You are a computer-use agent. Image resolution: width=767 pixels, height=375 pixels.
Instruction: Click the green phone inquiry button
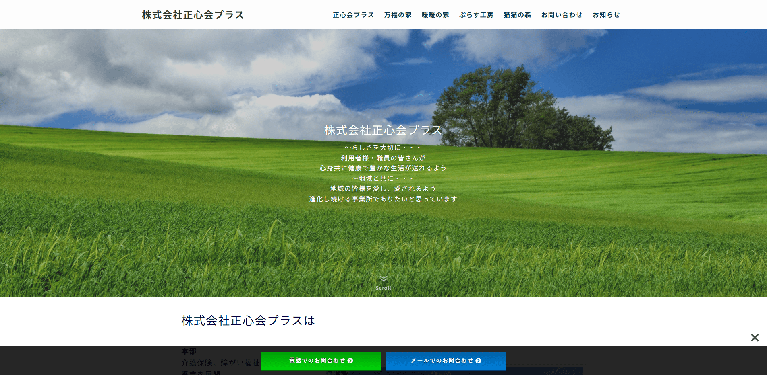(321, 361)
